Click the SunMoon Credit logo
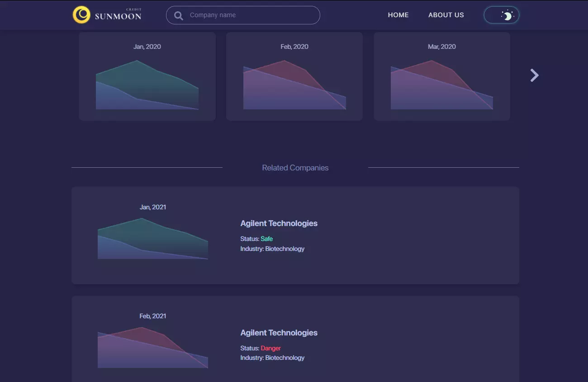 (107, 15)
